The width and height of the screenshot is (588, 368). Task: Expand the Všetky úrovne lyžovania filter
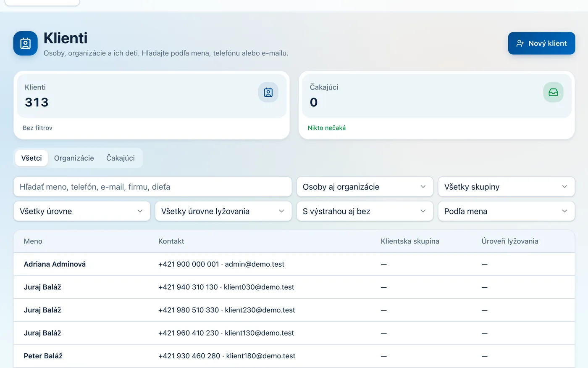click(223, 211)
